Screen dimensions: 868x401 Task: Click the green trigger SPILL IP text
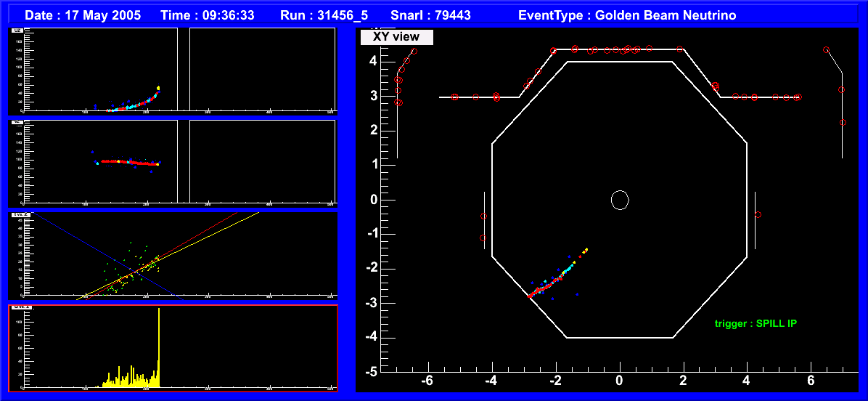755,323
